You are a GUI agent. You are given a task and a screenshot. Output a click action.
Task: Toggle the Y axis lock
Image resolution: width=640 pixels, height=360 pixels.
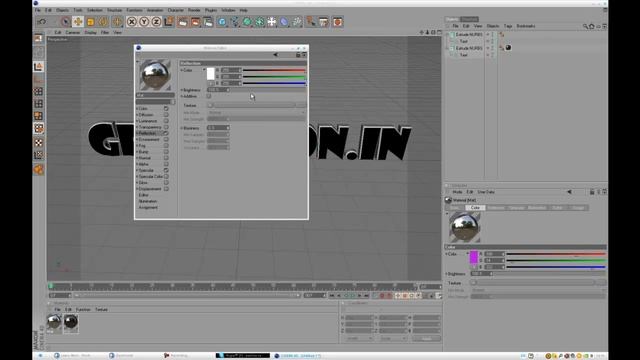click(x=144, y=22)
